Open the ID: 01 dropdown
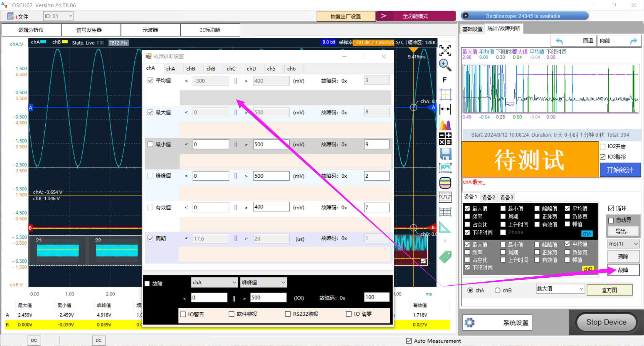 pyautogui.click(x=58, y=16)
